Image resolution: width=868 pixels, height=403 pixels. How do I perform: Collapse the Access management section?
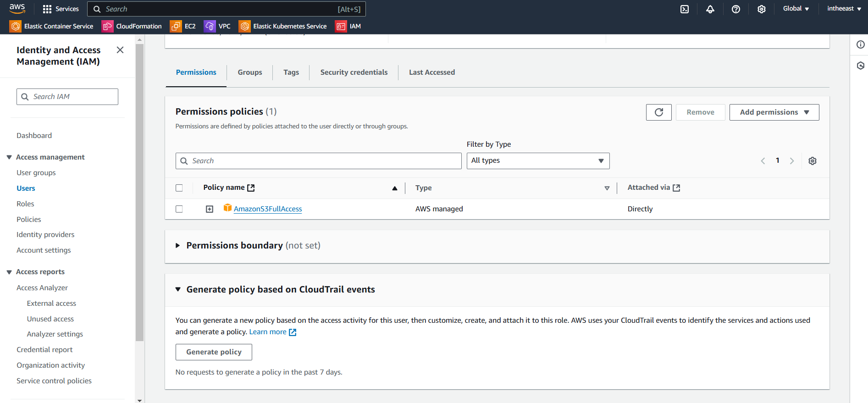point(9,157)
